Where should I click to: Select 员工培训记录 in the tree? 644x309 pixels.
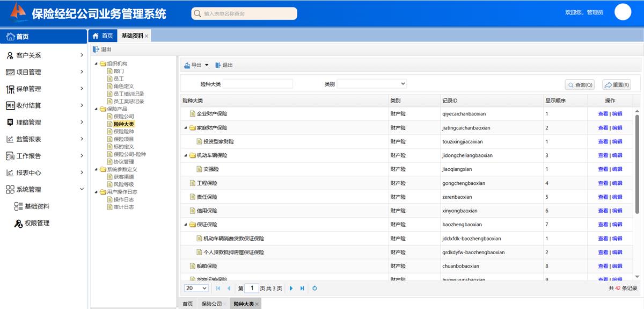(129, 94)
